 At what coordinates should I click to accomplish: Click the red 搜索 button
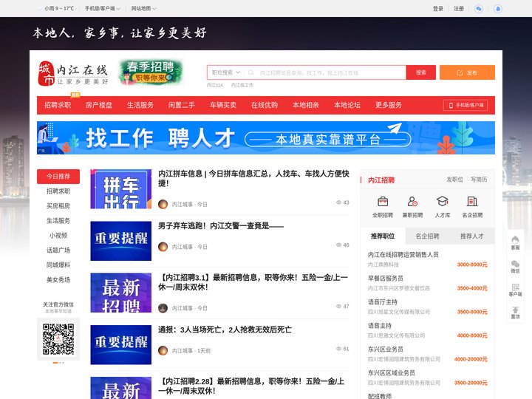tap(420, 72)
